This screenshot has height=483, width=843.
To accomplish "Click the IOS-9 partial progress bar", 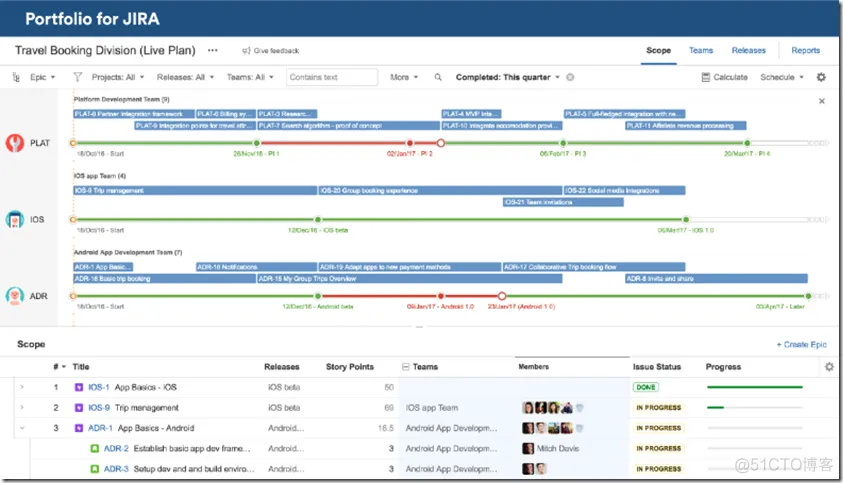I will click(755, 408).
